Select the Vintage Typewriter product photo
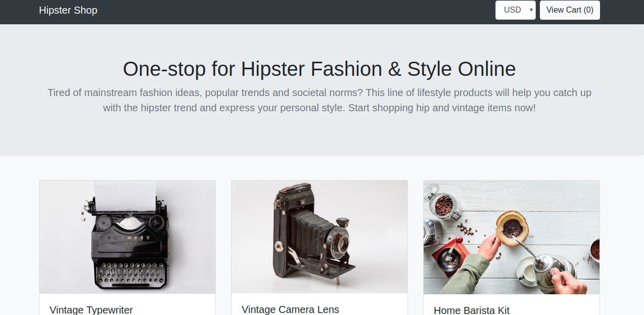This screenshot has width=644, height=315. pos(127,237)
